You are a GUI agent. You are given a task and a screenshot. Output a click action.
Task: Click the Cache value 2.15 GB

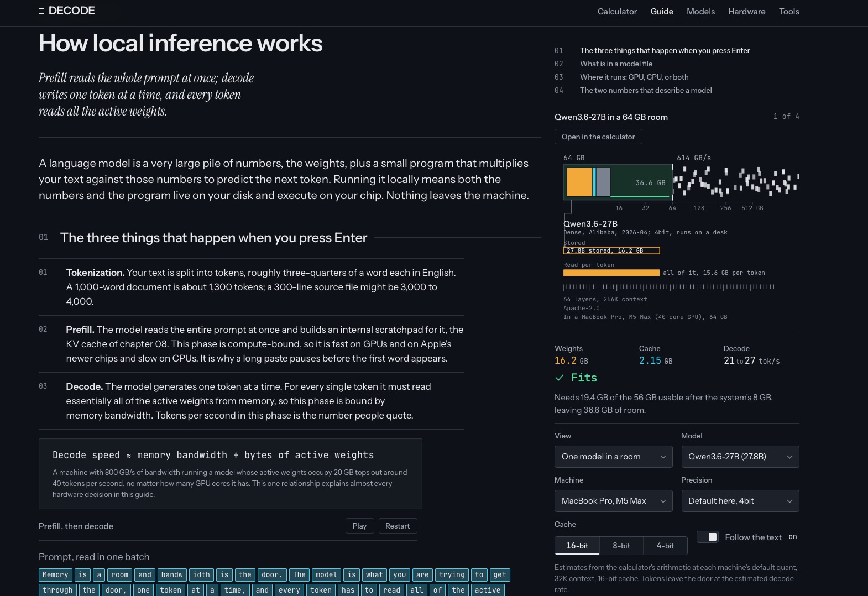[656, 360]
